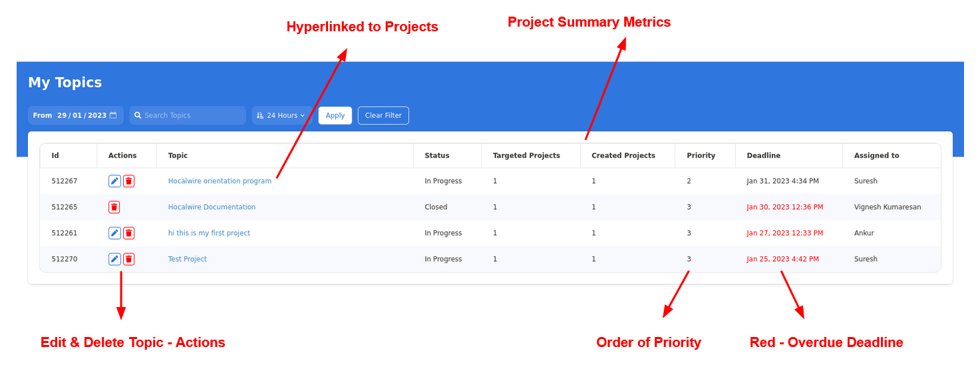This screenshot has height=365, width=980.
Task: Remove topic 512261 via trash icon
Action: coord(129,233)
